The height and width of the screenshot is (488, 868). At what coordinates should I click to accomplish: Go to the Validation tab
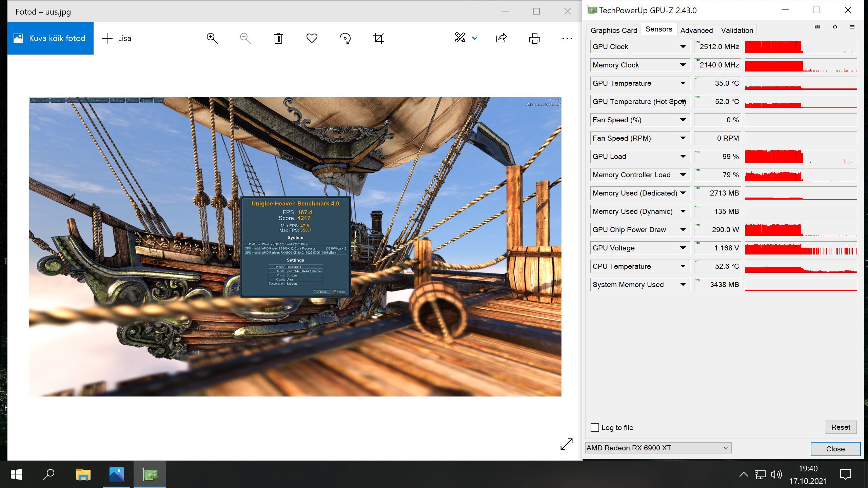[737, 30]
